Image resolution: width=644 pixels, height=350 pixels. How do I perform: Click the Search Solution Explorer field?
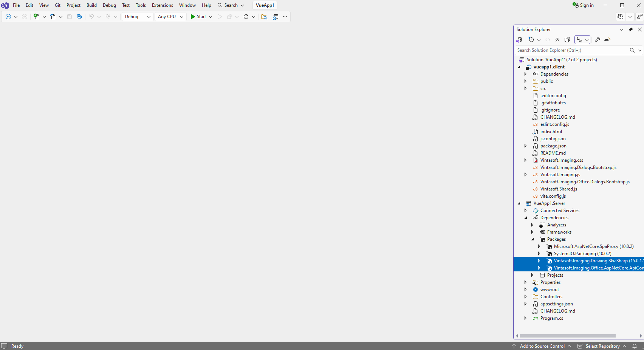571,50
